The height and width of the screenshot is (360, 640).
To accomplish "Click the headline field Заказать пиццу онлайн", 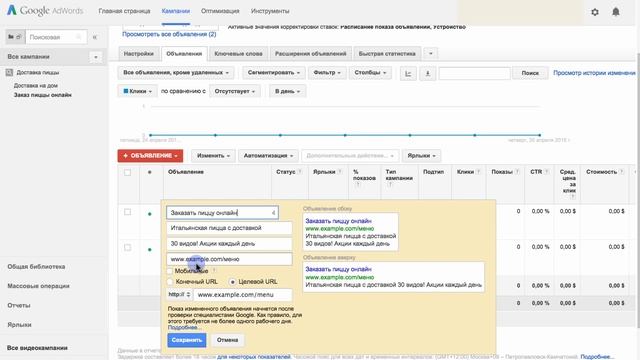I will [x=222, y=213].
